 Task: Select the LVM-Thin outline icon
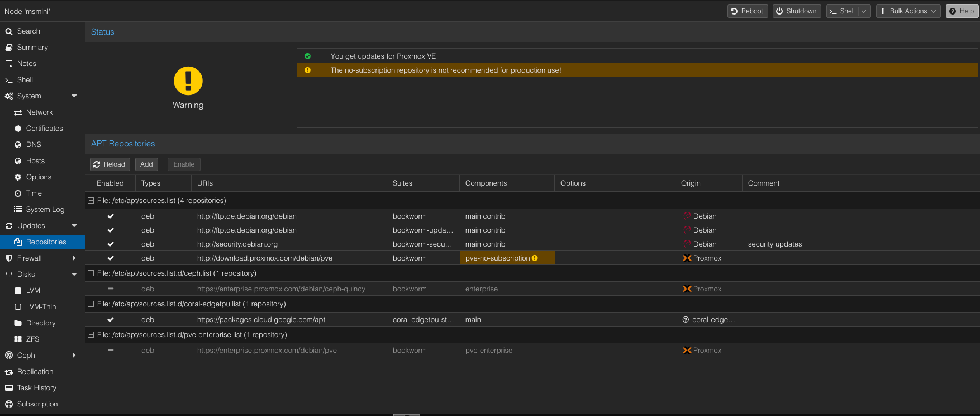click(x=18, y=307)
